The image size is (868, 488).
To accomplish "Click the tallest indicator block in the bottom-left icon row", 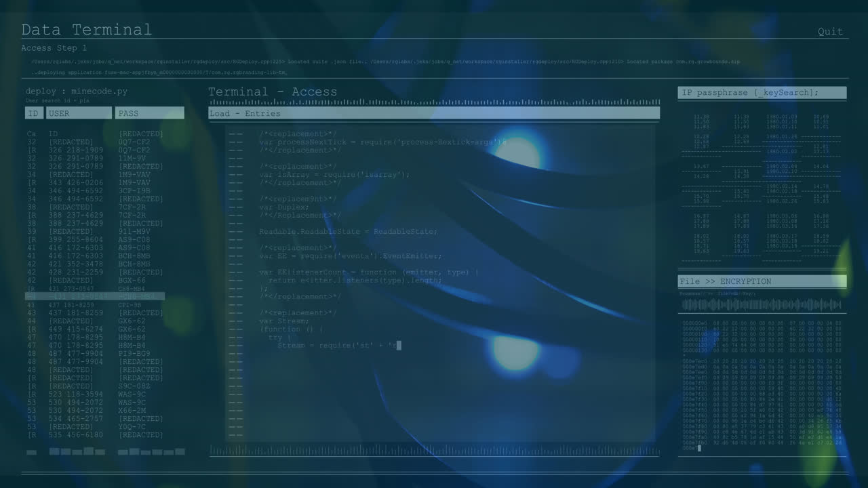I will pos(54,451).
